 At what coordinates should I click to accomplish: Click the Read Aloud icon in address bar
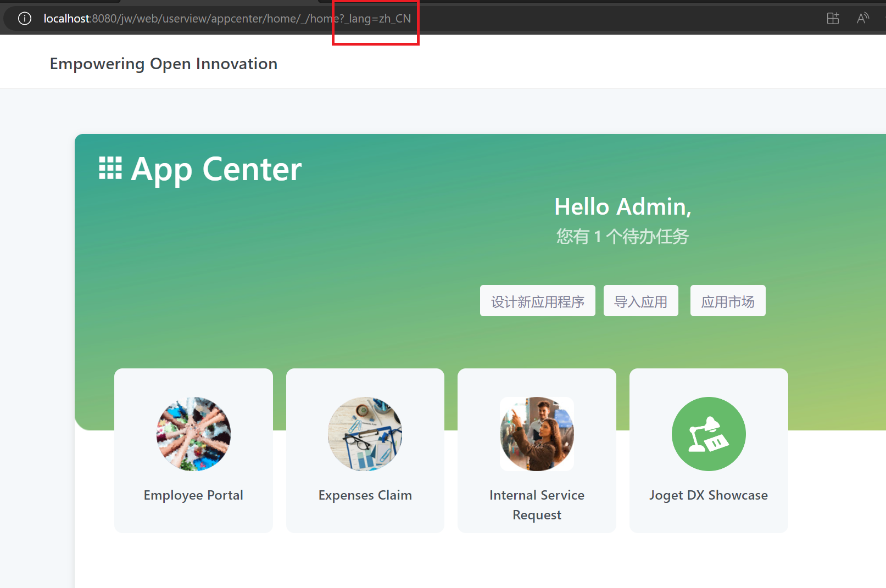pyautogui.click(x=862, y=19)
